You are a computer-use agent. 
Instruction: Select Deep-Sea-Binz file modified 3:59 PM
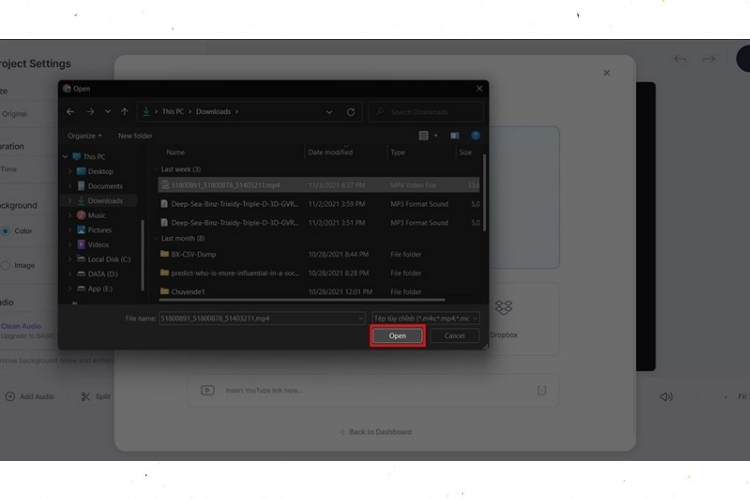(x=318, y=204)
